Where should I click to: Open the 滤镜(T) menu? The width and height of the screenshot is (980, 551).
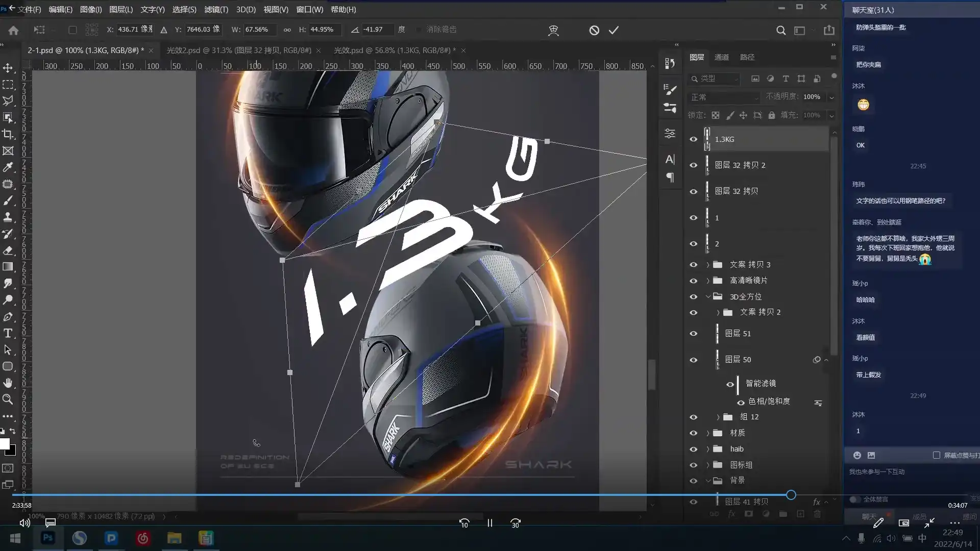click(x=216, y=9)
